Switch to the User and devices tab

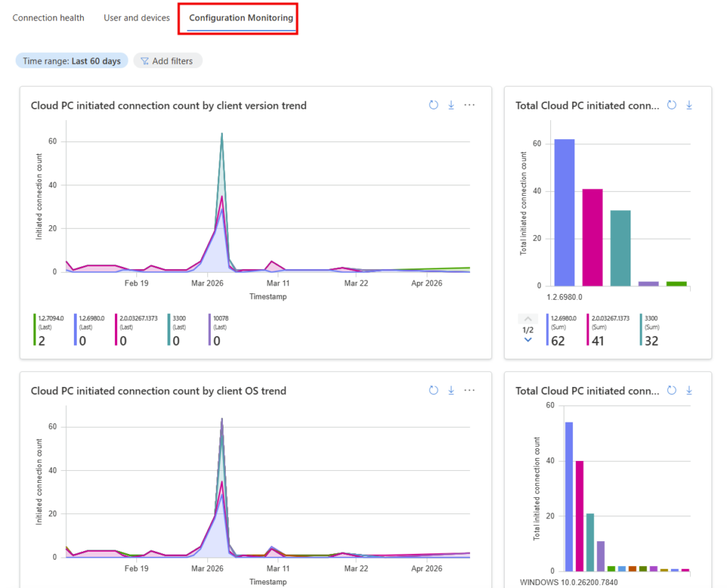(x=136, y=18)
